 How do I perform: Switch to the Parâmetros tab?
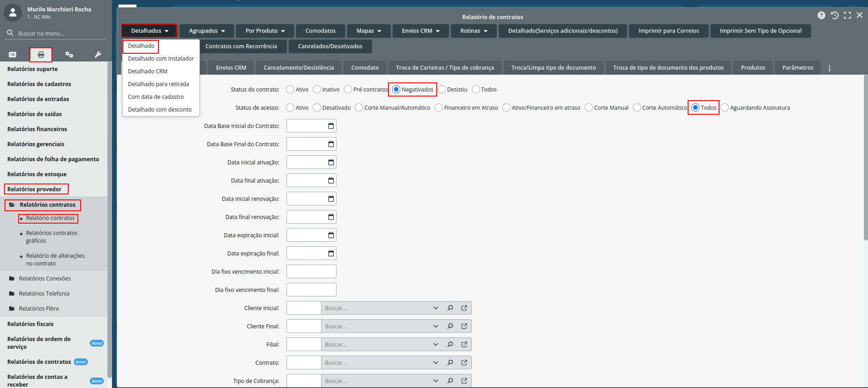tap(798, 68)
